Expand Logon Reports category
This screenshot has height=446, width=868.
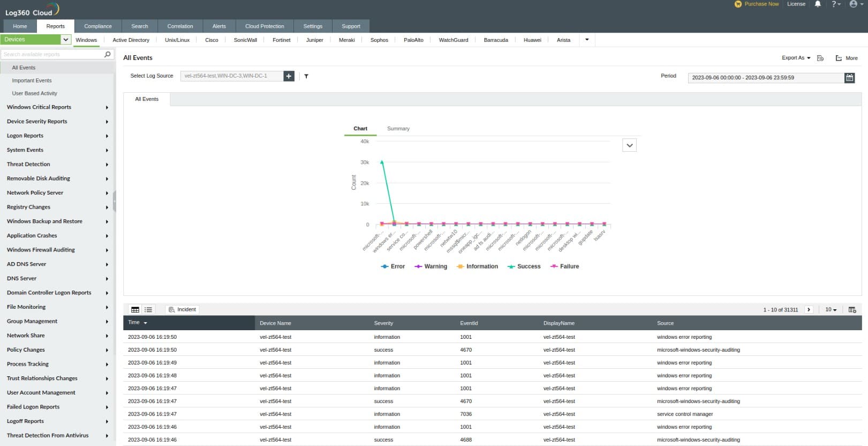57,136
